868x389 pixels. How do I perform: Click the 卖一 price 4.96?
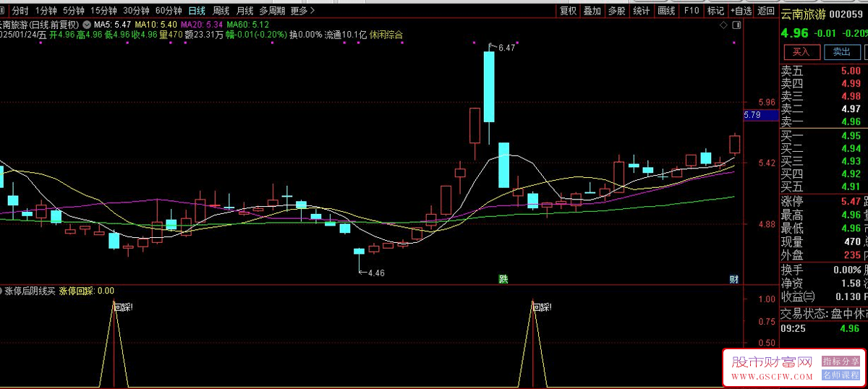[x=851, y=122]
